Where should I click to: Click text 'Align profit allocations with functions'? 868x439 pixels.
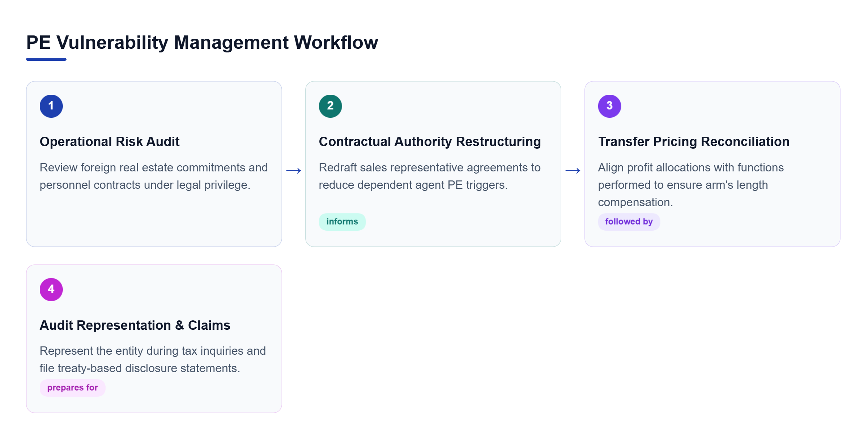[x=691, y=167]
